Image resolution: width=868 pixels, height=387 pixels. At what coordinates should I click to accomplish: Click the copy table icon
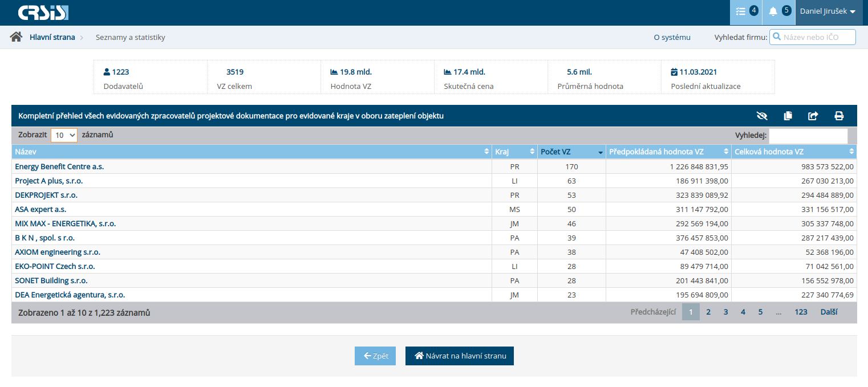click(788, 116)
